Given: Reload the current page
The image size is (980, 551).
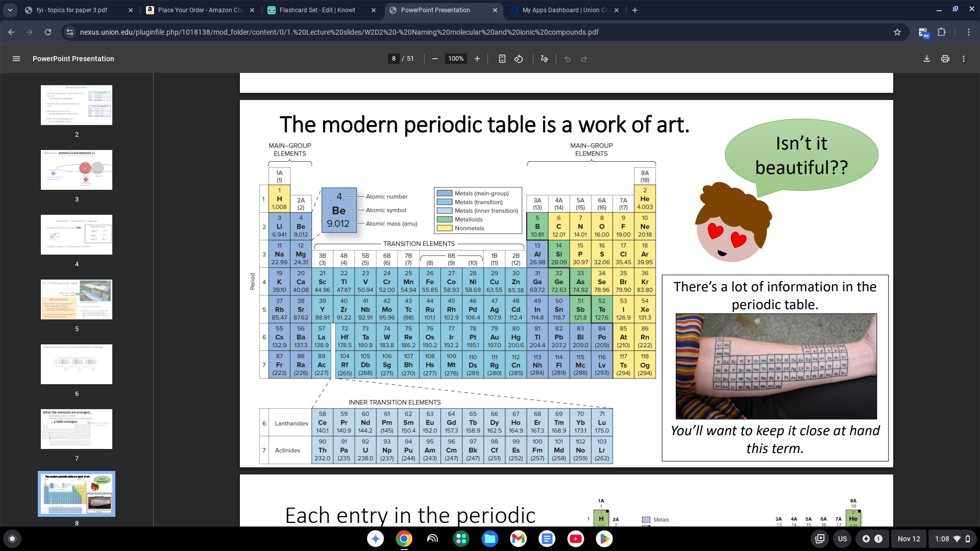Looking at the screenshot, I should point(48,32).
